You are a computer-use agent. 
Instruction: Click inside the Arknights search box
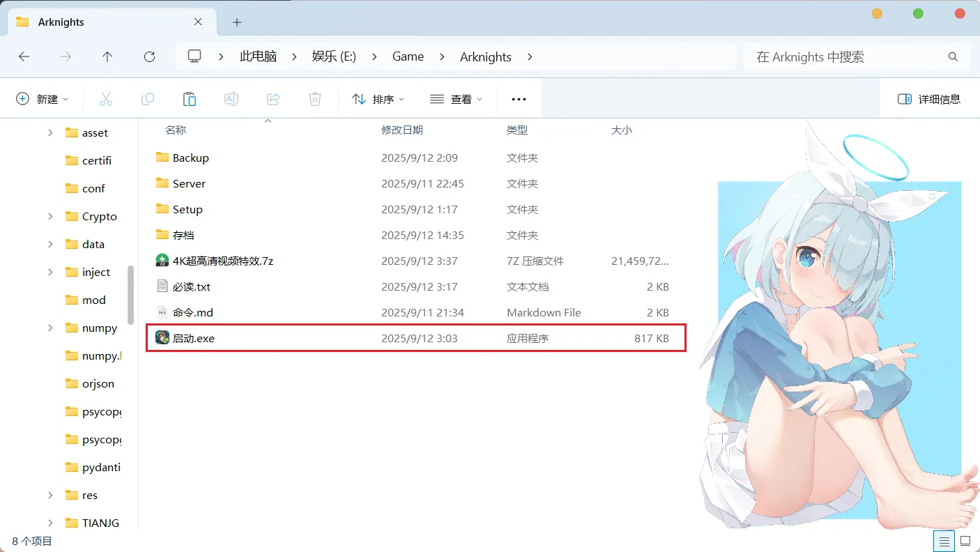[857, 56]
